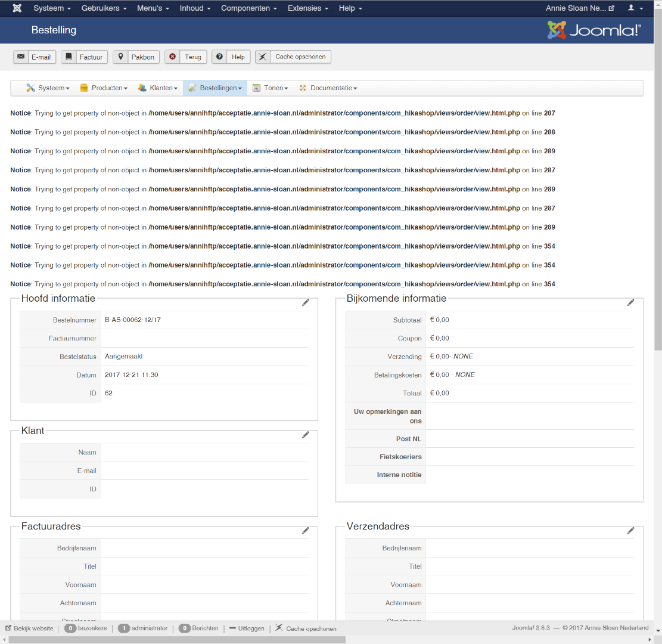Screen dimensions: 662x644
Task: Click the Verzending value € 0,00- NONE
Action: (x=451, y=356)
